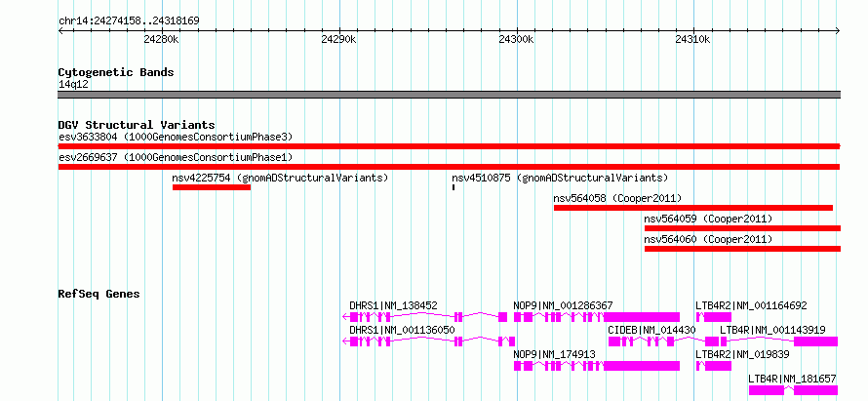Viewport: 868px width, 401px height.
Task: Click the nsv564059 Cooper2011 label
Action: [x=708, y=219]
